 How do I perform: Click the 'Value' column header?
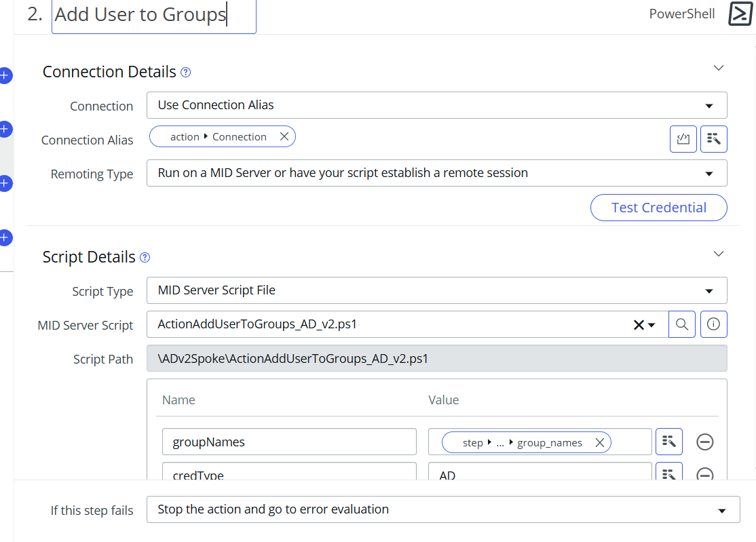click(x=444, y=400)
